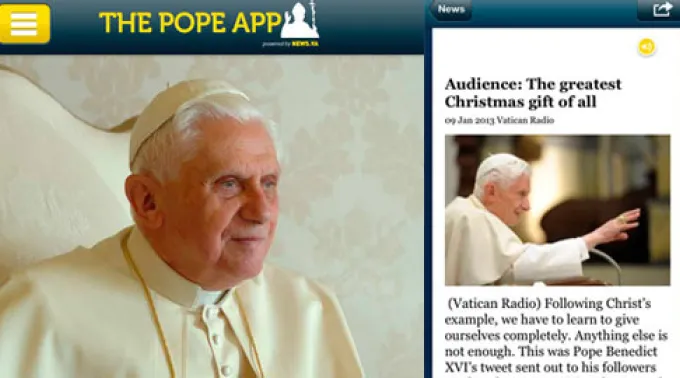
Task: Play article audio via speaker icon
Action: click(x=646, y=47)
